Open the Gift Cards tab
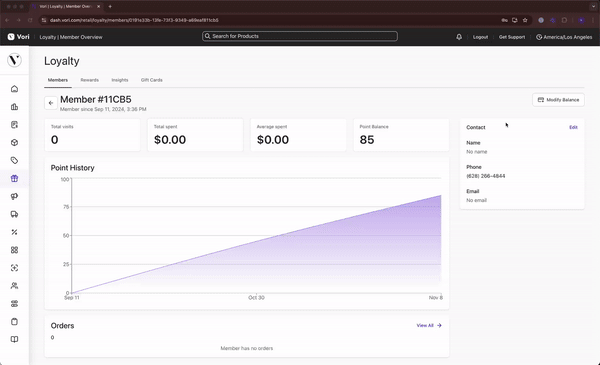600x365 pixels. [152, 80]
